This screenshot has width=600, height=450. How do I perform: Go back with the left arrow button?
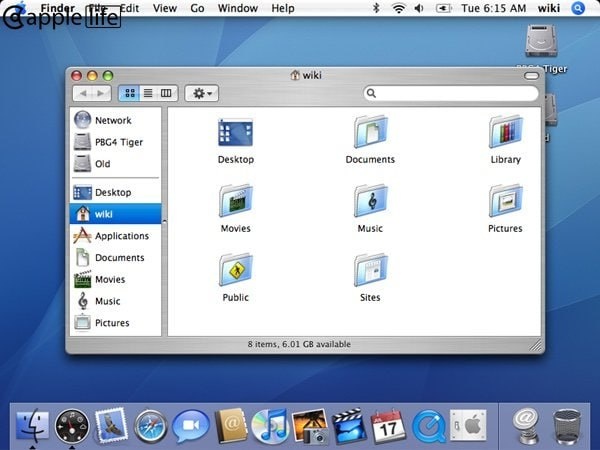[x=83, y=93]
